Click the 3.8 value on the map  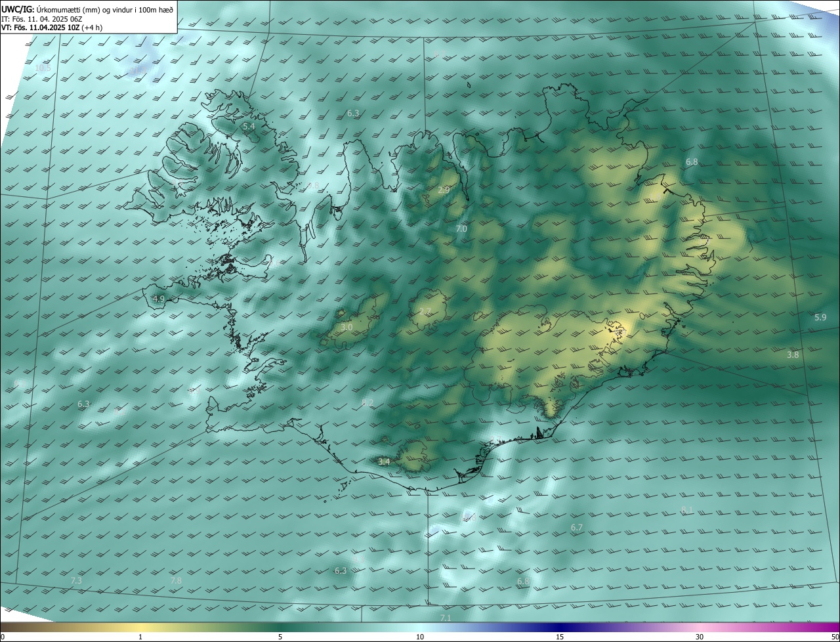pos(793,354)
